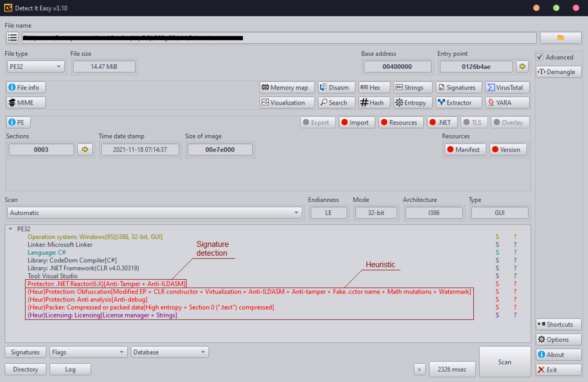Open the YARA rules tool

pos(507,102)
